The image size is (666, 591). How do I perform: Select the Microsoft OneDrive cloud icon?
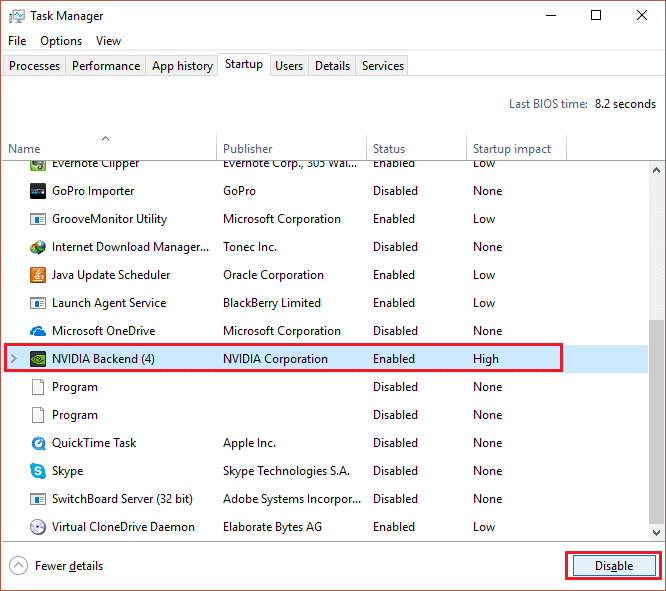(x=38, y=331)
